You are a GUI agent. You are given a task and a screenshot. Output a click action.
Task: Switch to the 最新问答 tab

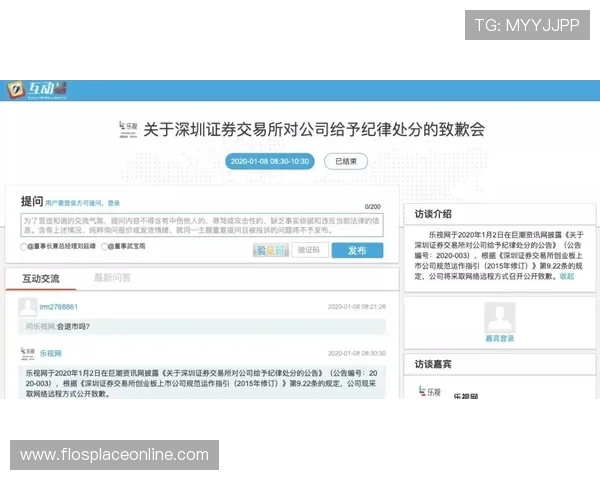pos(112,278)
